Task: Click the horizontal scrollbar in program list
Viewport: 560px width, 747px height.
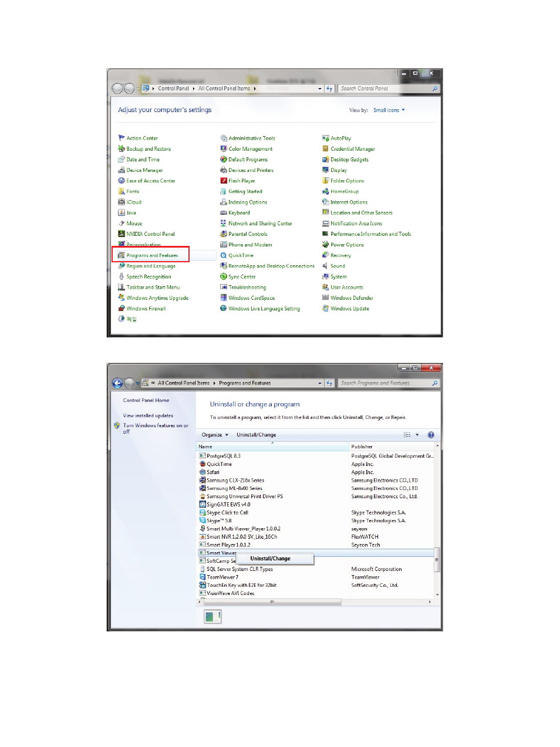Action: [x=271, y=602]
